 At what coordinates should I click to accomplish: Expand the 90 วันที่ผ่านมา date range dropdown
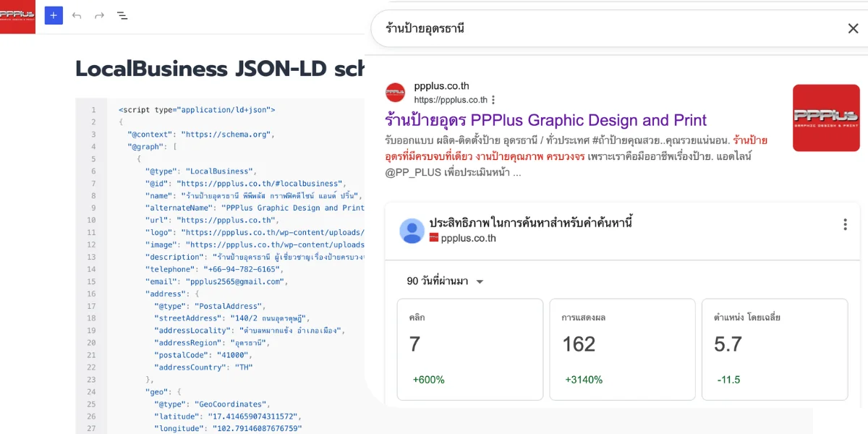(x=446, y=281)
